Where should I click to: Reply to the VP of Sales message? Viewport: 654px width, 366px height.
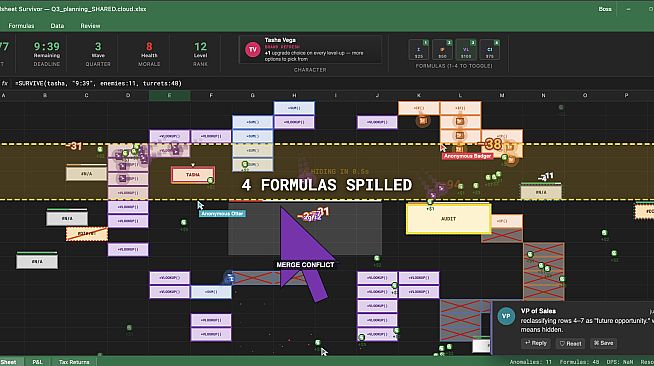tap(536, 343)
